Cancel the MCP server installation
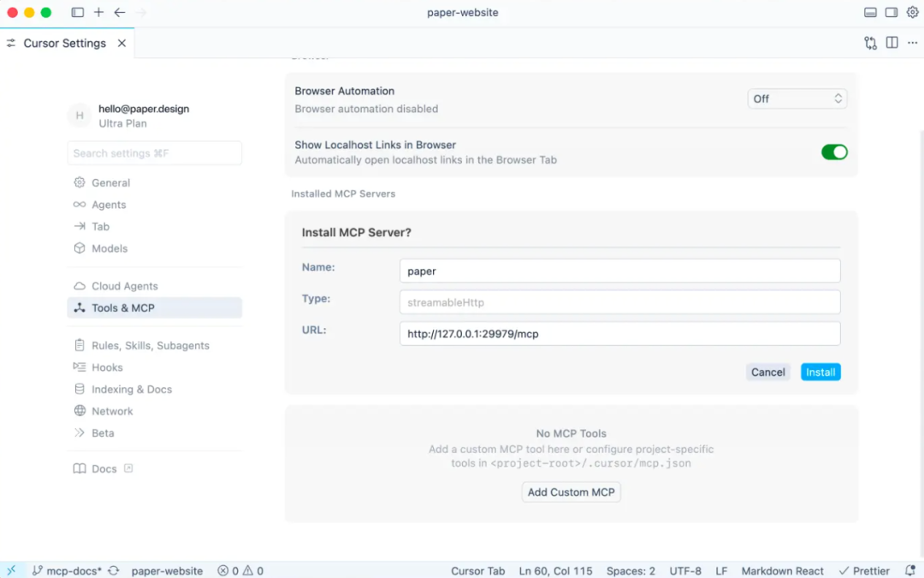 [x=767, y=372]
